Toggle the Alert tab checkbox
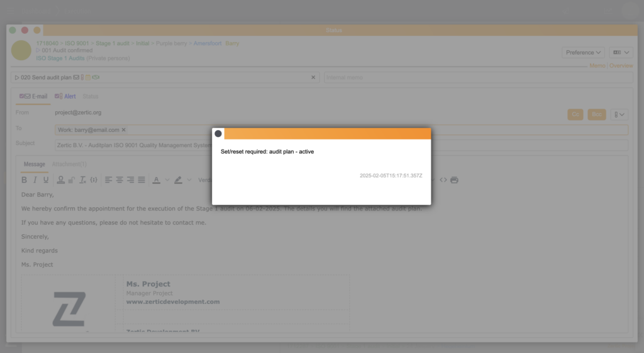Viewport: 644px width, 353px height. 58,97
